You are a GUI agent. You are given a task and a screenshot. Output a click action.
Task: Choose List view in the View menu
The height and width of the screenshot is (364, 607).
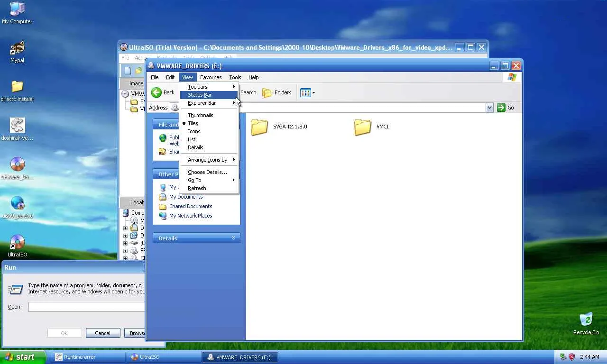tap(209, 139)
